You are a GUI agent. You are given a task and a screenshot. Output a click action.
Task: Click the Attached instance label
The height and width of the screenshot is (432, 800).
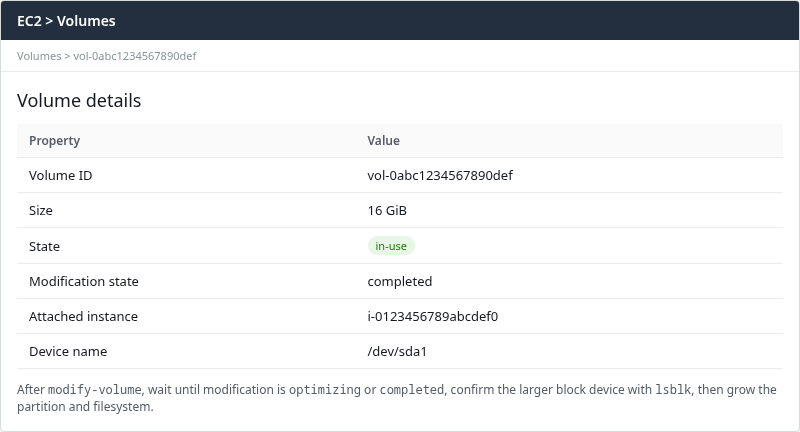click(x=83, y=317)
